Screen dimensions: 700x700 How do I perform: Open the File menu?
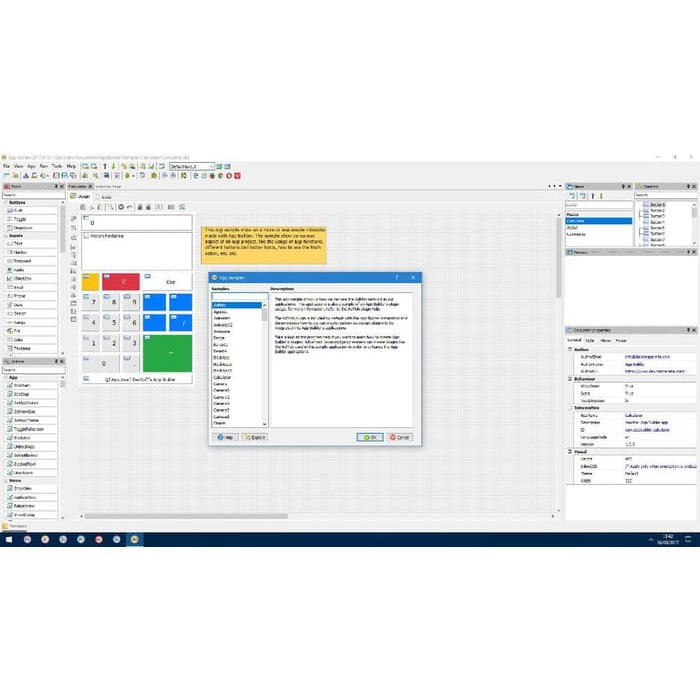(6, 166)
